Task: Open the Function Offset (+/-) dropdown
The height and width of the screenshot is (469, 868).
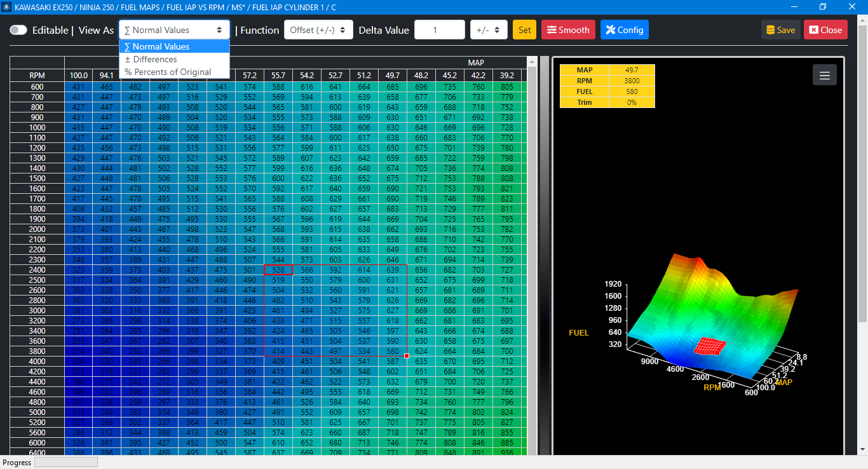Action: tap(318, 30)
